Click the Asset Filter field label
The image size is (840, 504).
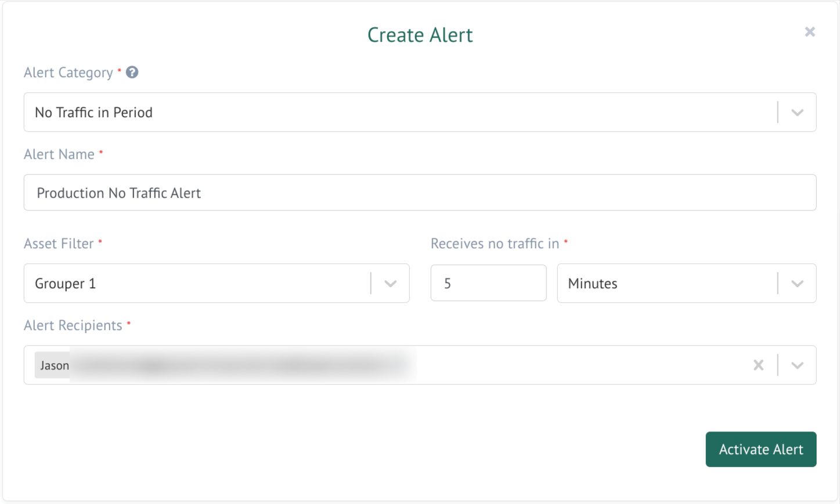59,244
